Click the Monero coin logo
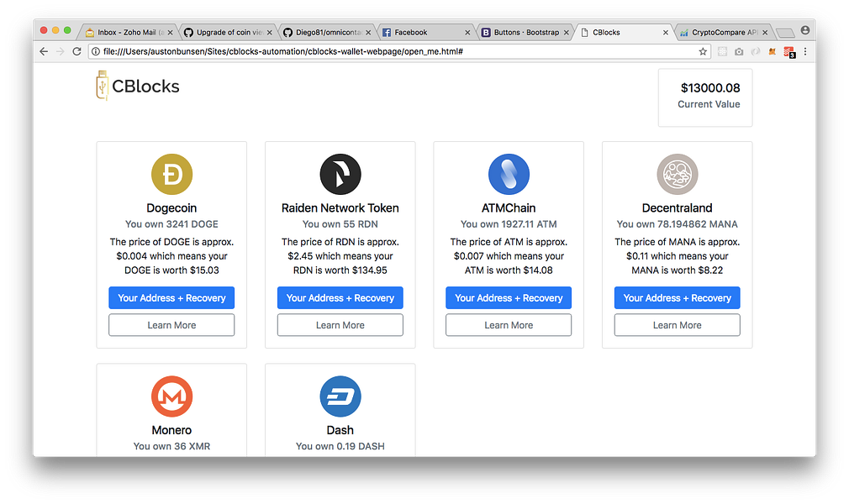This screenshot has height=504, width=849. (x=171, y=396)
